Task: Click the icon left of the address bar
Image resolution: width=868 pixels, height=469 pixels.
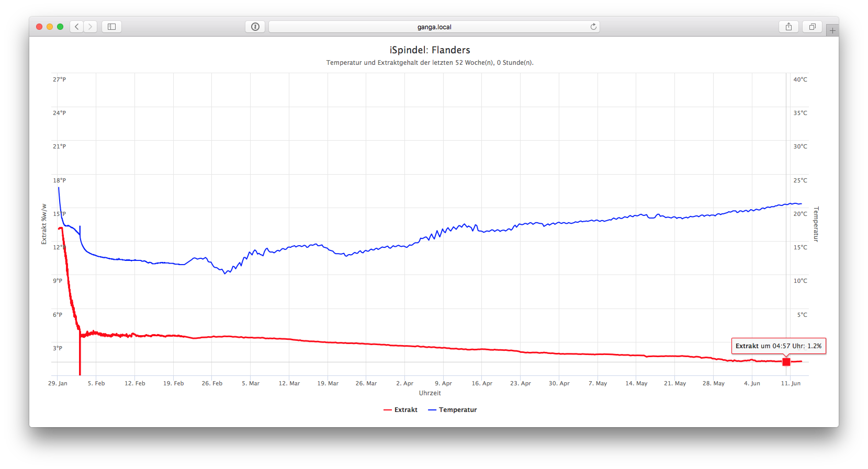Action: [x=255, y=27]
